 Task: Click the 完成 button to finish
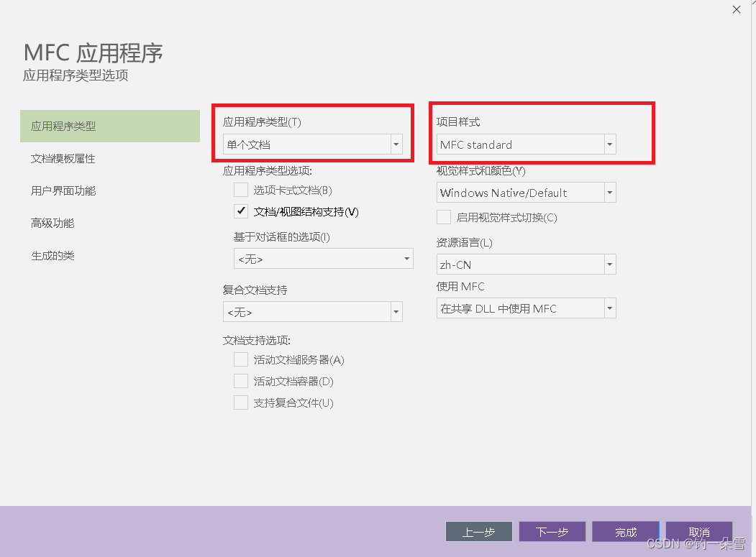[625, 532]
